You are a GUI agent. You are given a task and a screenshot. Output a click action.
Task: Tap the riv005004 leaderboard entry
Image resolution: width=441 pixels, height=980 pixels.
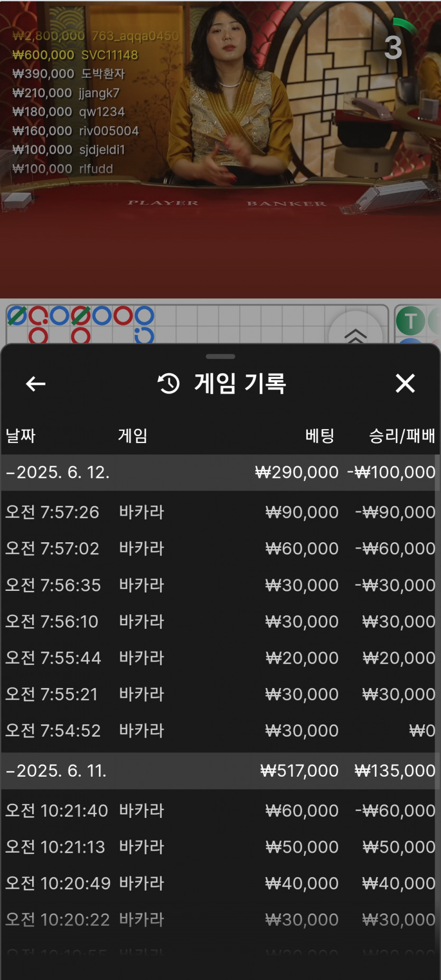click(x=76, y=131)
